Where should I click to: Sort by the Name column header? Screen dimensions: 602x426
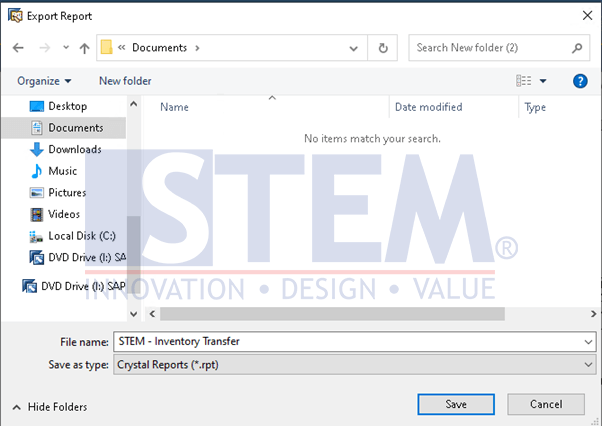tap(174, 107)
